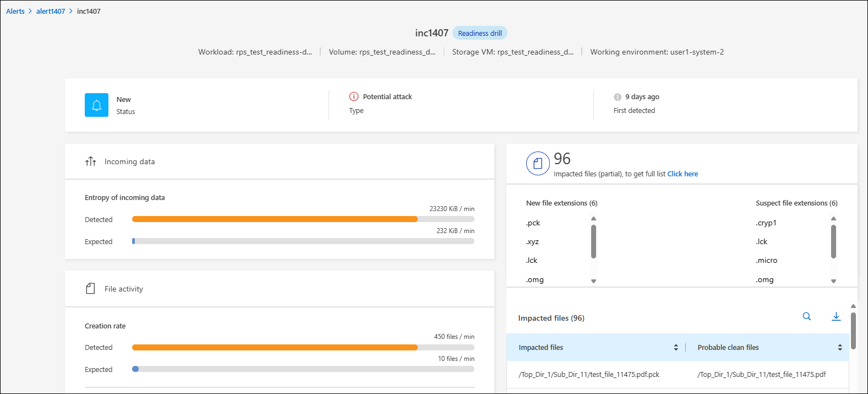
Task: Click the Readiness drill badge
Action: coord(480,33)
